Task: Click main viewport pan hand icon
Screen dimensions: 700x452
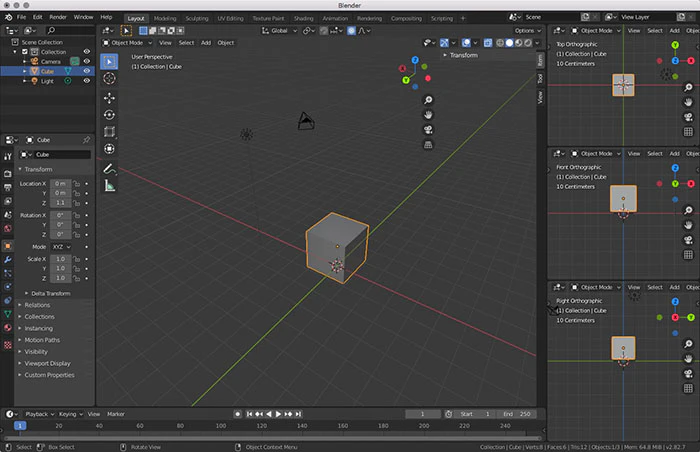Action: [428, 115]
